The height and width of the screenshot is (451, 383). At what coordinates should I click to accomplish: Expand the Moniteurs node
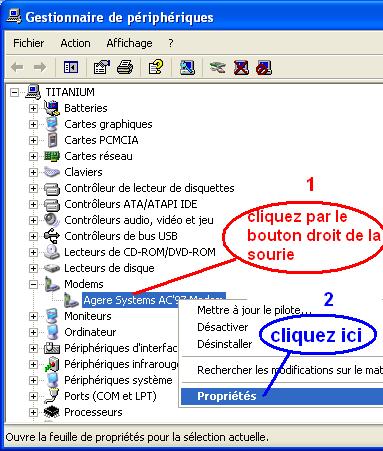33,316
